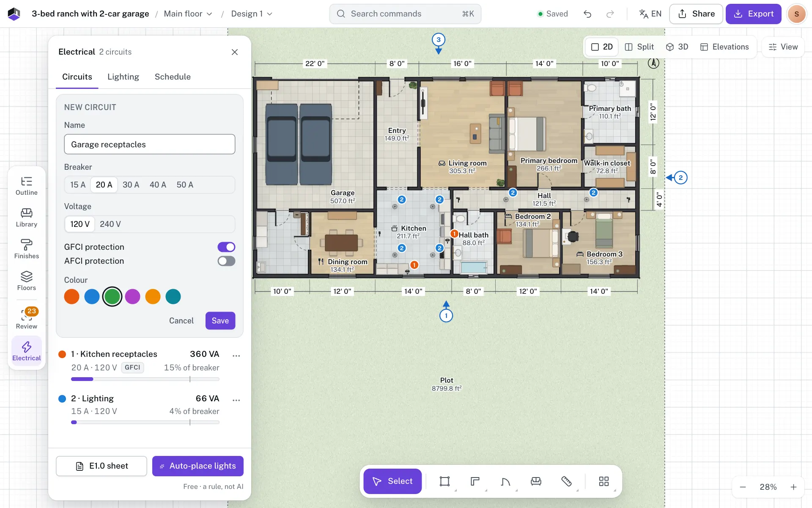812x508 pixels.
Task: Close the Electrical panel
Action: pyautogui.click(x=235, y=52)
